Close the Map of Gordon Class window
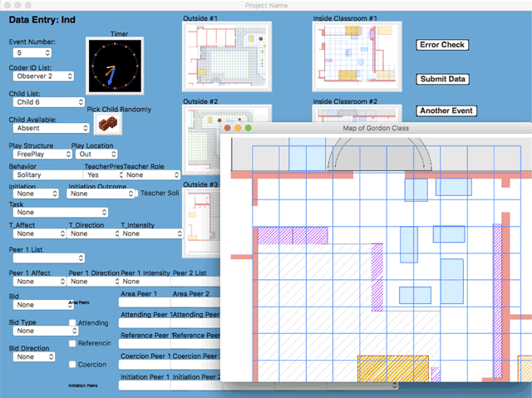 (x=227, y=128)
